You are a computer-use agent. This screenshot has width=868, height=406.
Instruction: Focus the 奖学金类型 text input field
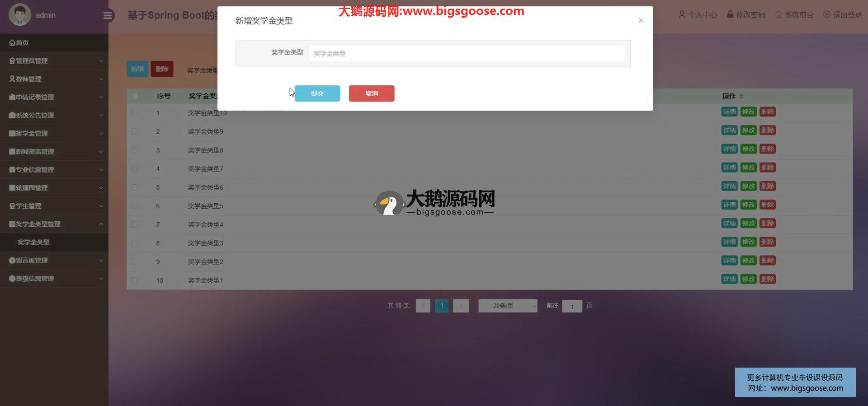coord(467,53)
